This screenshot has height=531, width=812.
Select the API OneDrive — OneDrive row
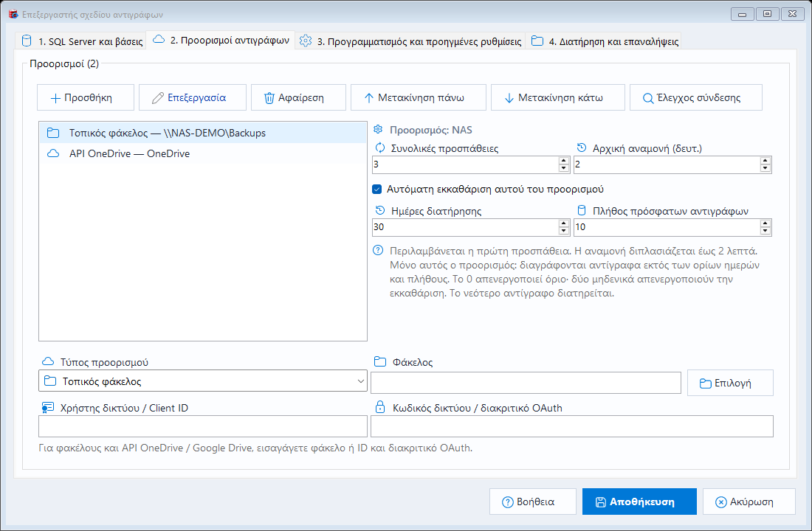pyautogui.click(x=203, y=153)
